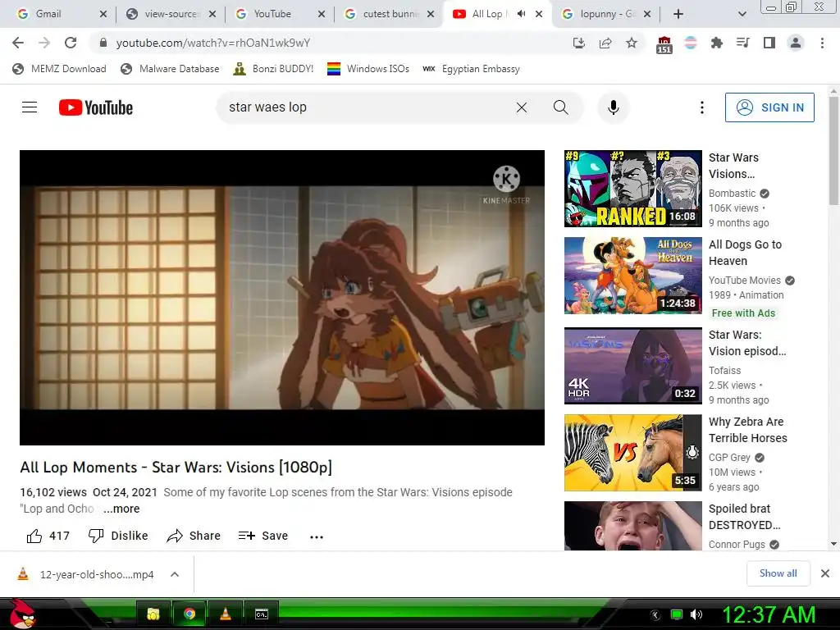Bookmark this page with the star icon
The image size is (840, 630).
632,43
